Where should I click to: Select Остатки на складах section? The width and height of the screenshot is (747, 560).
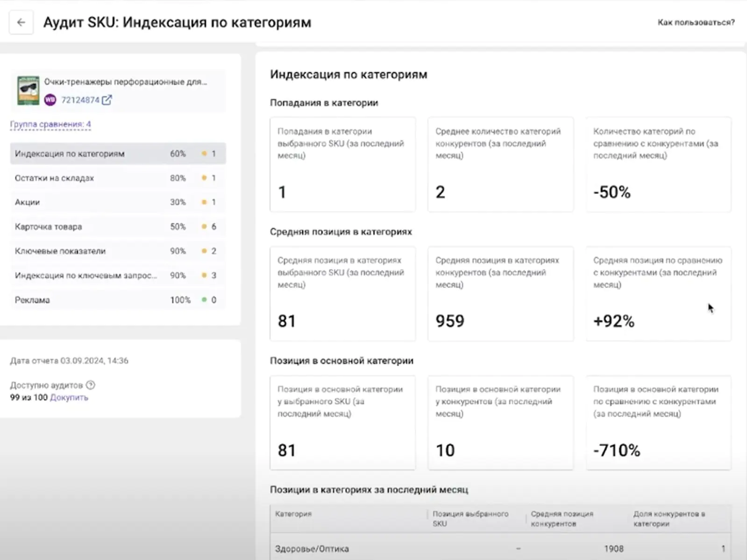[x=118, y=178]
